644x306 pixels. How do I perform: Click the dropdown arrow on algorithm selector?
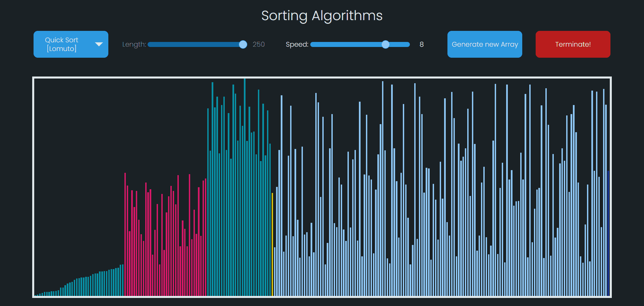tap(99, 44)
